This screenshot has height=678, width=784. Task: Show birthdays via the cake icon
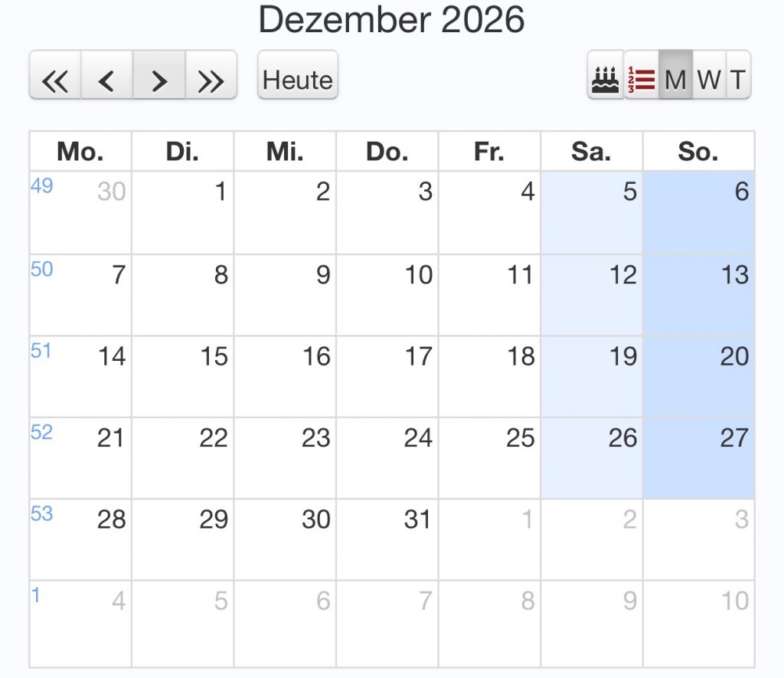[606, 77]
